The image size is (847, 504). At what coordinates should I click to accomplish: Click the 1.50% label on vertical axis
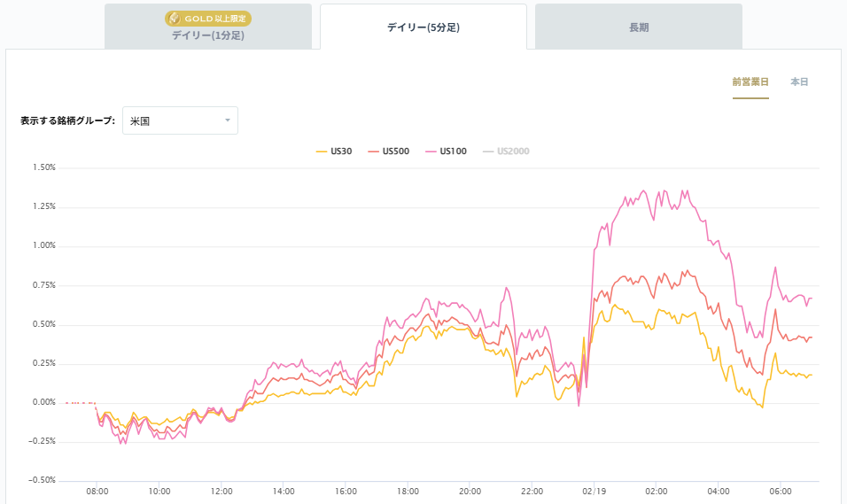point(43,167)
